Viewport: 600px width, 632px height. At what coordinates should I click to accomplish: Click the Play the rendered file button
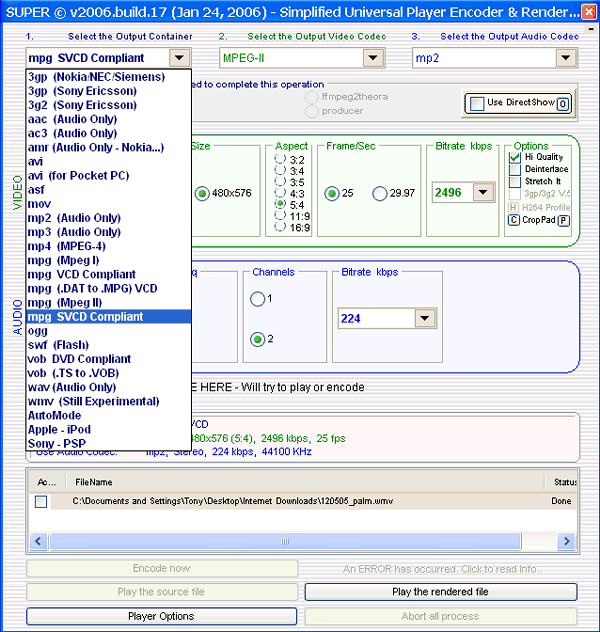coord(441,592)
